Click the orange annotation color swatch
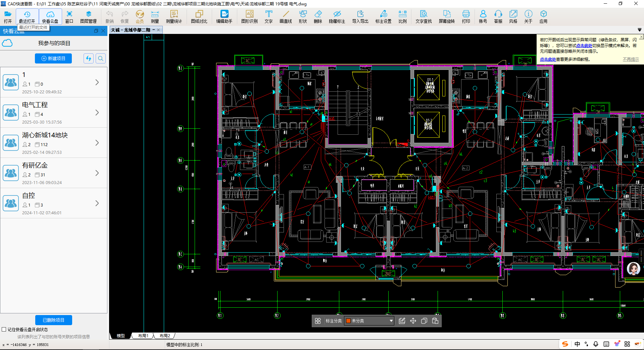 (348, 321)
